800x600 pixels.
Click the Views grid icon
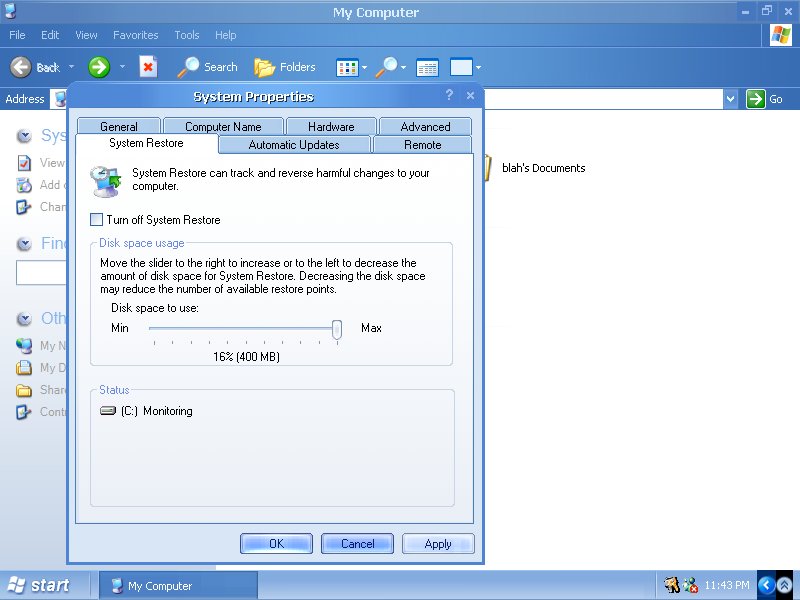coord(346,67)
